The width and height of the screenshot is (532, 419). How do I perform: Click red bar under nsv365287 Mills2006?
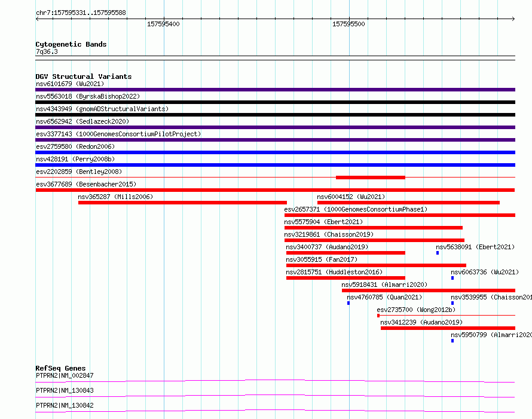click(182, 203)
